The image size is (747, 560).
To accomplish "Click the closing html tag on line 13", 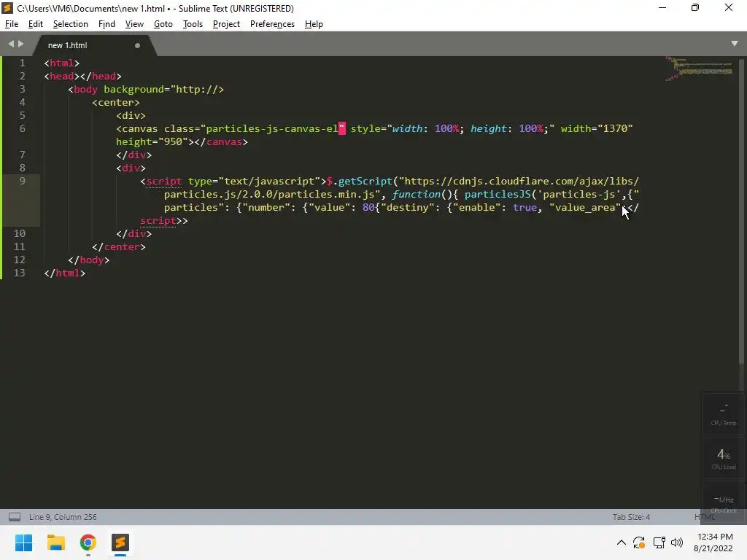I will (64, 273).
